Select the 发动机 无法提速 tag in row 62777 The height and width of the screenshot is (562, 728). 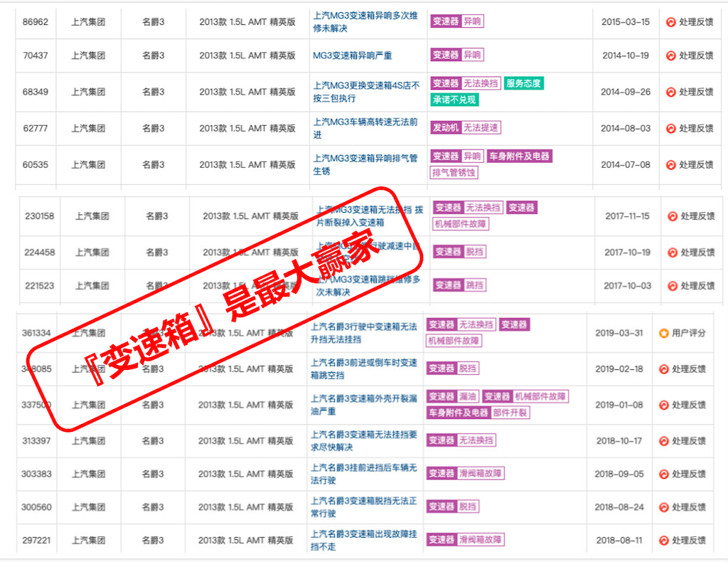click(466, 128)
